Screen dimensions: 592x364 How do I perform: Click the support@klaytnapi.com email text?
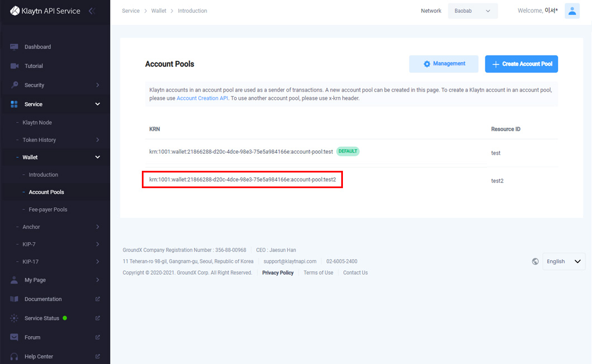[290, 261]
